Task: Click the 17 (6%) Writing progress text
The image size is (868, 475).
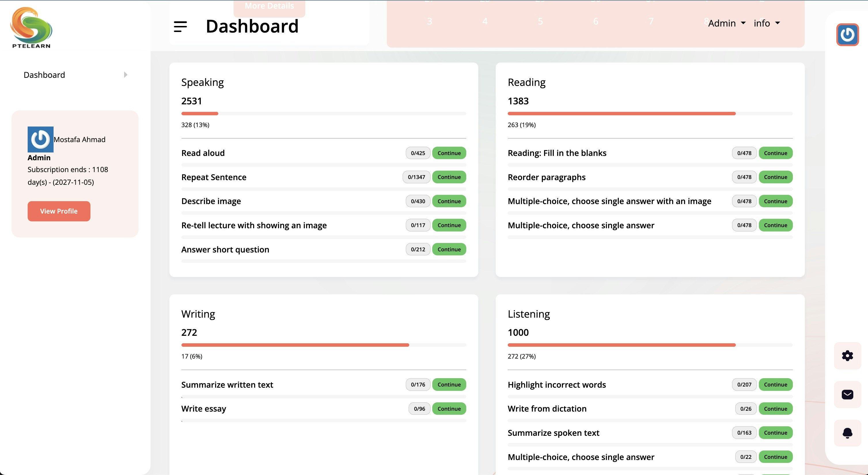Action: tap(192, 356)
